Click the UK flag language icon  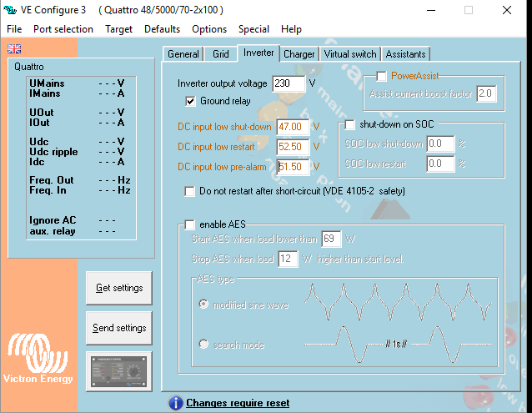pyautogui.click(x=14, y=49)
